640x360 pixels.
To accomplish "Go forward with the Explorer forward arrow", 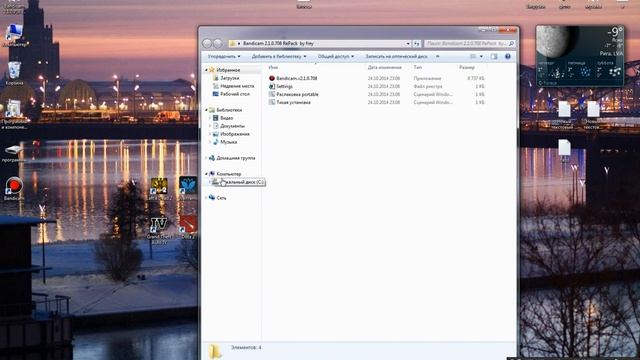I will (x=218, y=43).
